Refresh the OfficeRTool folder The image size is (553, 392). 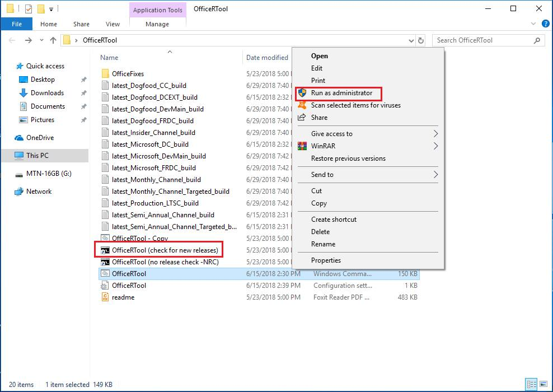(421, 40)
